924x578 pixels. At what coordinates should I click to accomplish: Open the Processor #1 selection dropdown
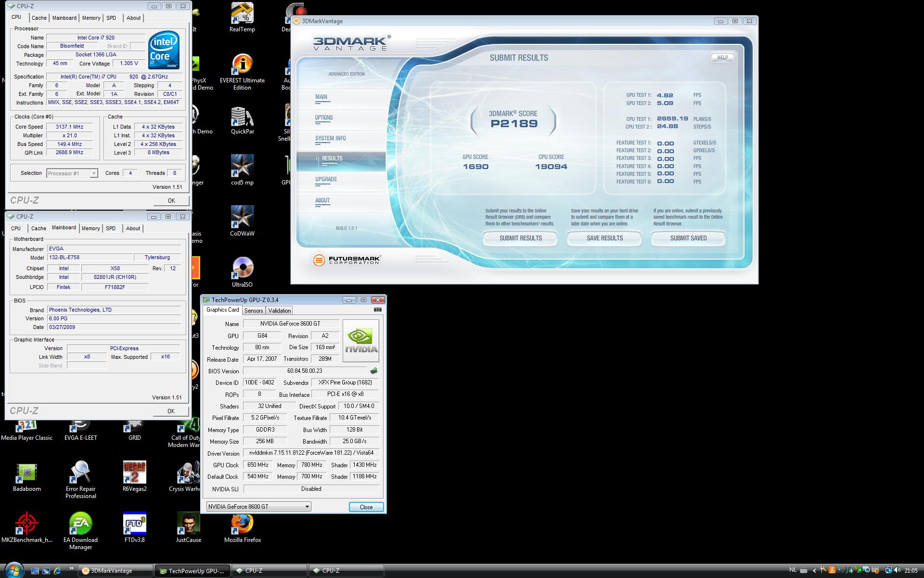point(72,173)
